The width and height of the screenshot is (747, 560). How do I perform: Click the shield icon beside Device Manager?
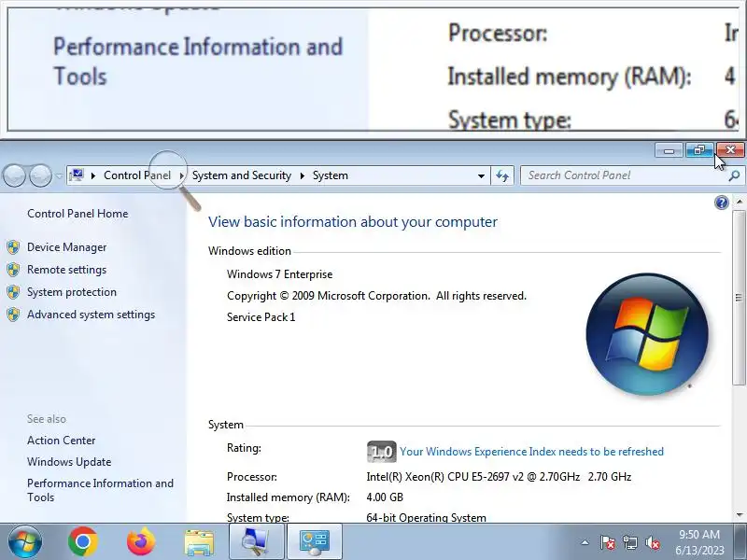[x=13, y=247]
